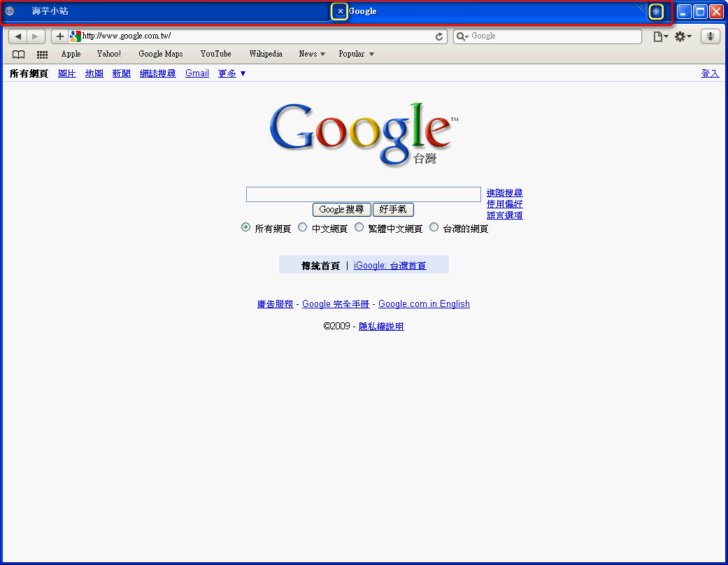Click the bug report icon
The height and width of the screenshot is (565, 728).
click(711, 36)
